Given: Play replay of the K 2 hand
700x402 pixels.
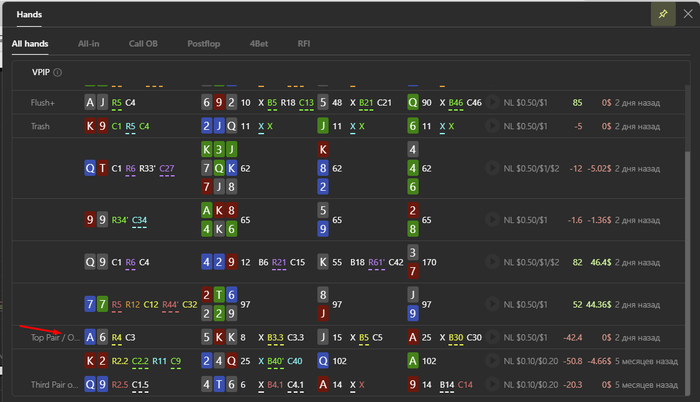Looking at the screenshot, I should tap(492, 361).
